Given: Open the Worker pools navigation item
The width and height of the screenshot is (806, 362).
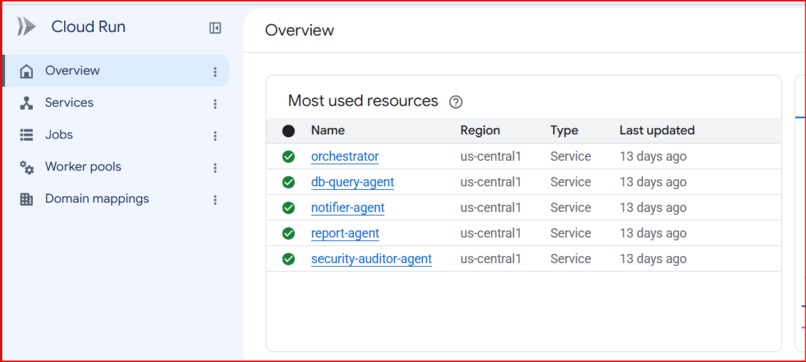Looking at the screenshot, I should click(x=116, y=167).
